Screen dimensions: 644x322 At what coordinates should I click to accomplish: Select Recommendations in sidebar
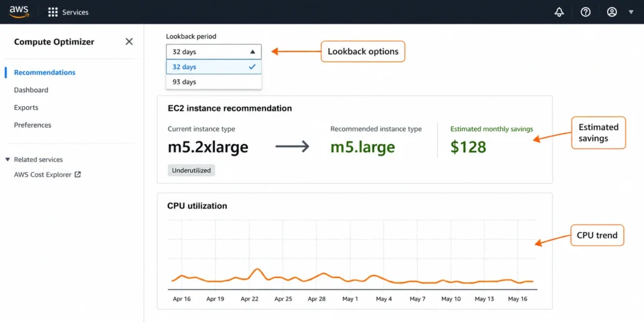[45, 72]
